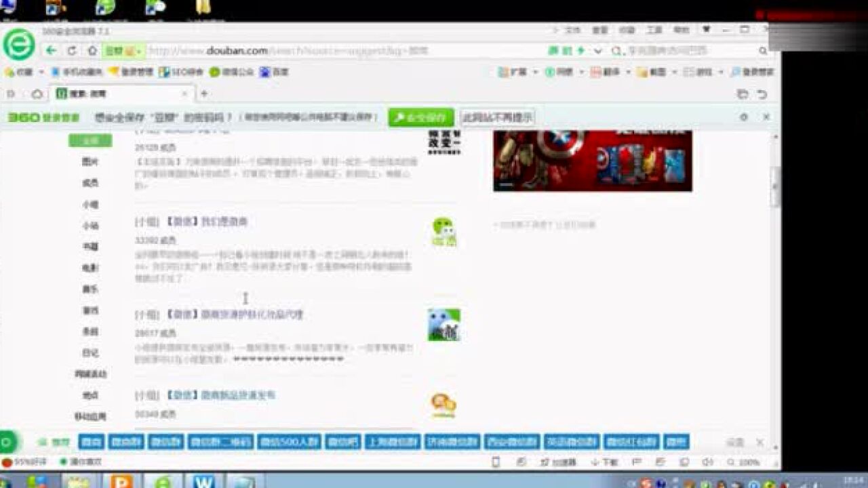The height and width of the screenshot is (488, 868).
Task: Open the mobile favorites bookmark
Action: pyautogui.click(x=77, y=72)
